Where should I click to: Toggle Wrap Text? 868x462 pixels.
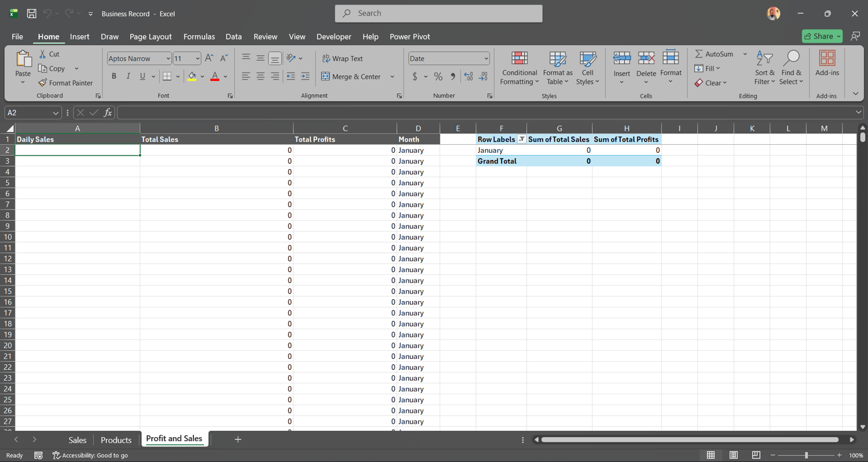tap(342, 58)
